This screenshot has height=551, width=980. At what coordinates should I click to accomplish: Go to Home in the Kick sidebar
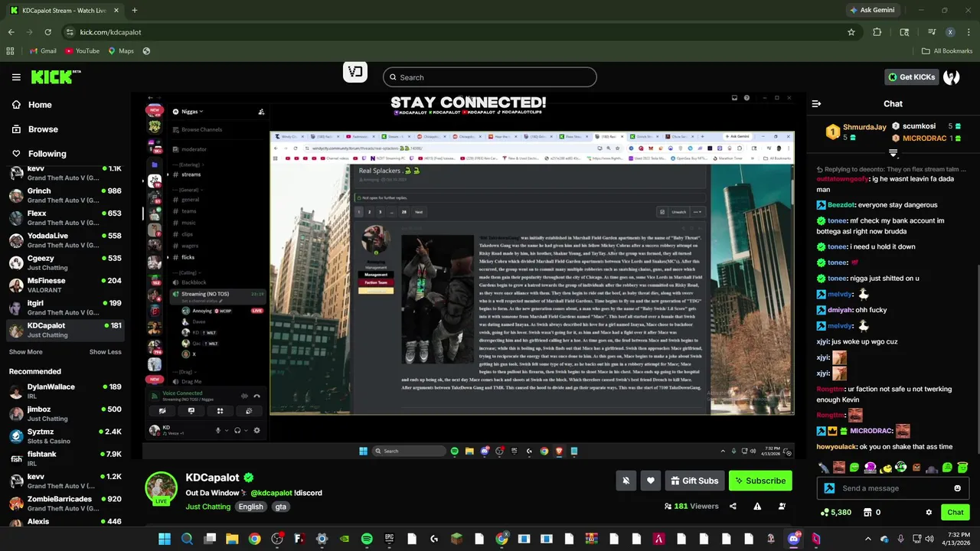click(31, 105)
